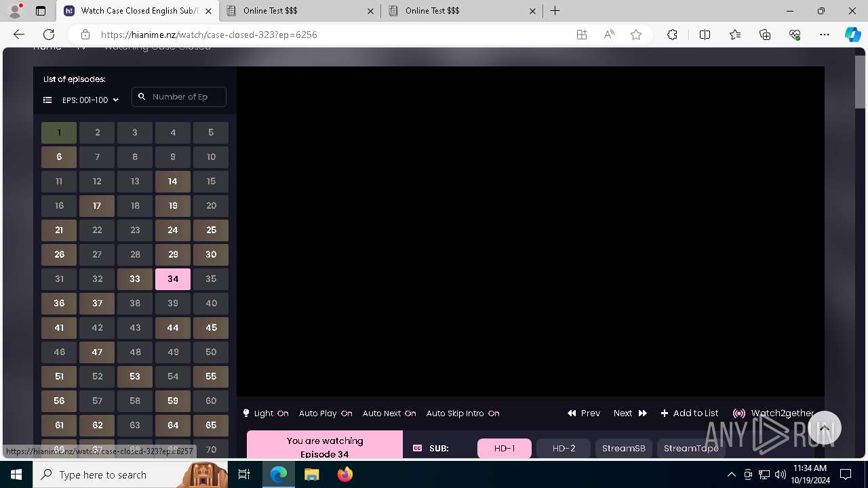The width and height of the screenshot is (868, 488).
Task: Click the browser address bar URL
Action: pos(209,35)
